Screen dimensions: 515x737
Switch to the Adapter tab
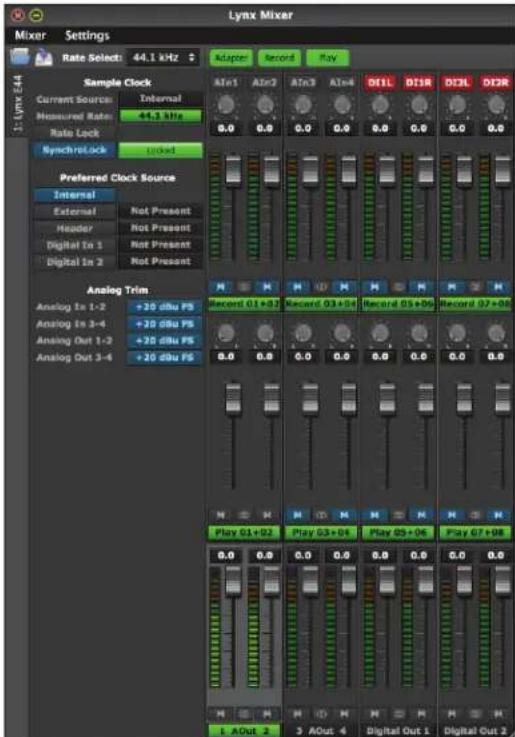[231, 58]
